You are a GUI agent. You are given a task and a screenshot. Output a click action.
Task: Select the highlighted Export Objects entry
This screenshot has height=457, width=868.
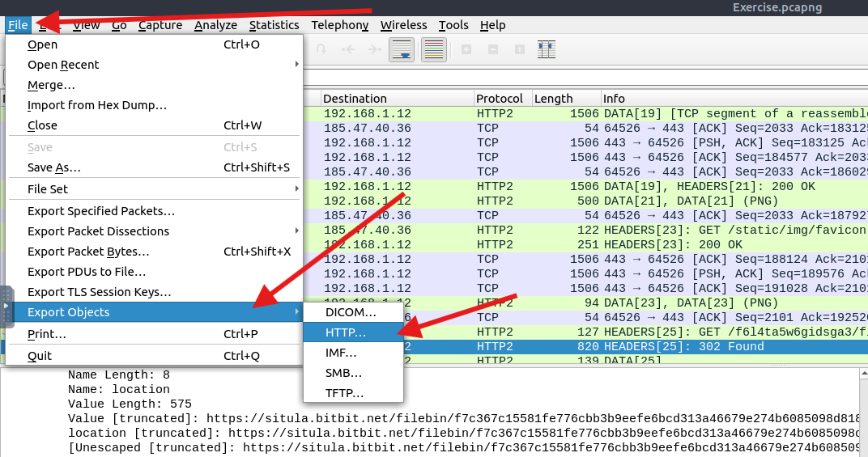coord(155,312)
